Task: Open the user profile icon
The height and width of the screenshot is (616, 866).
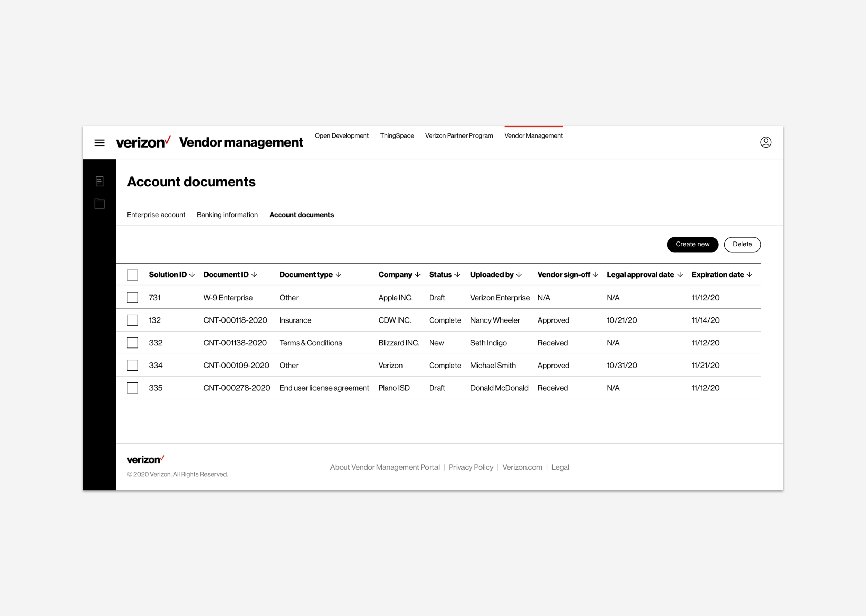Action: coord(766,142)
